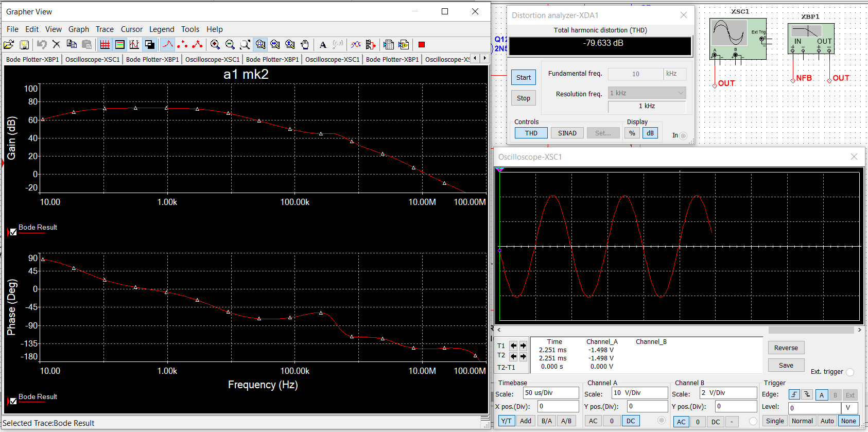Click Stop in Distortion analyzer
The height and width of the screenshot is (432, 868).
[524, 98]
